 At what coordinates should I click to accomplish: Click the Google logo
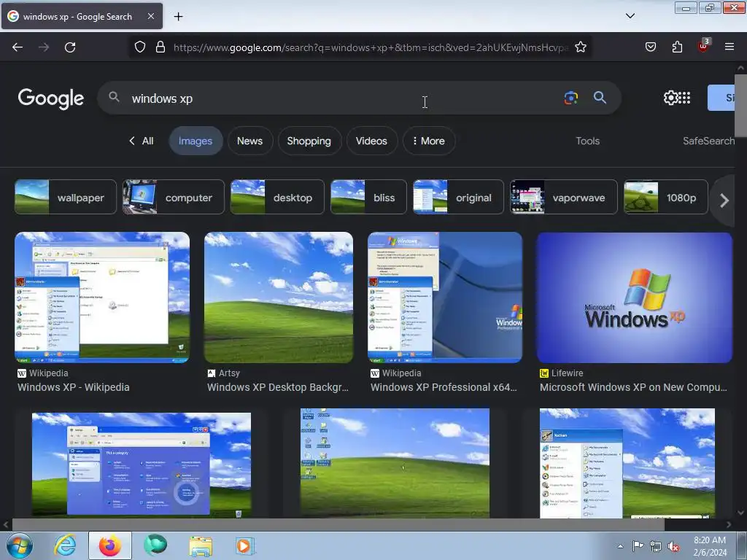(x=51, y=98)
